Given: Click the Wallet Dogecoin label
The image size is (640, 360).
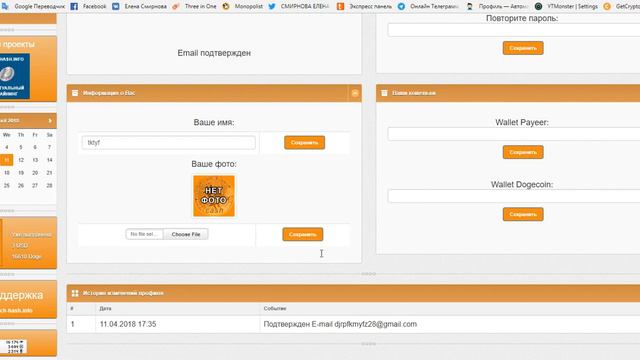Looking at the screenshot, I should pos(522,184).
